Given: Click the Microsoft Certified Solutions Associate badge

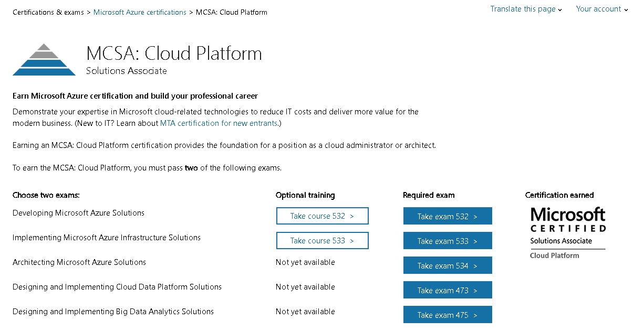Looking at the screenshot, I should [x=567, y=232].
